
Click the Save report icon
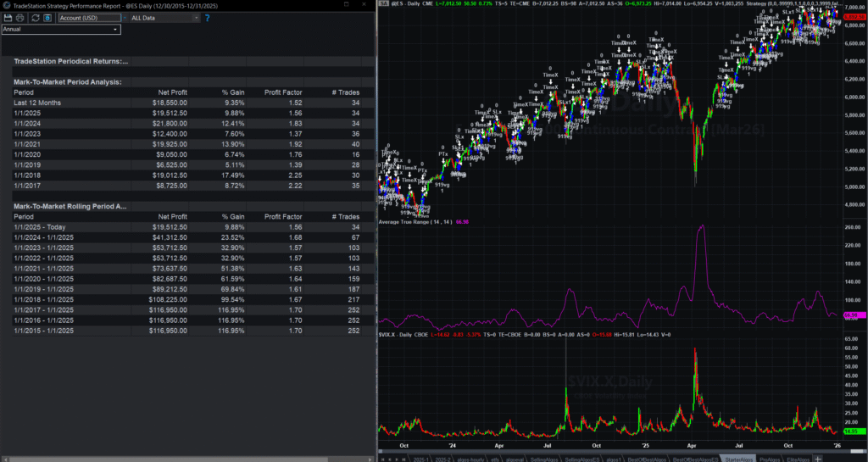pos(8,17)
